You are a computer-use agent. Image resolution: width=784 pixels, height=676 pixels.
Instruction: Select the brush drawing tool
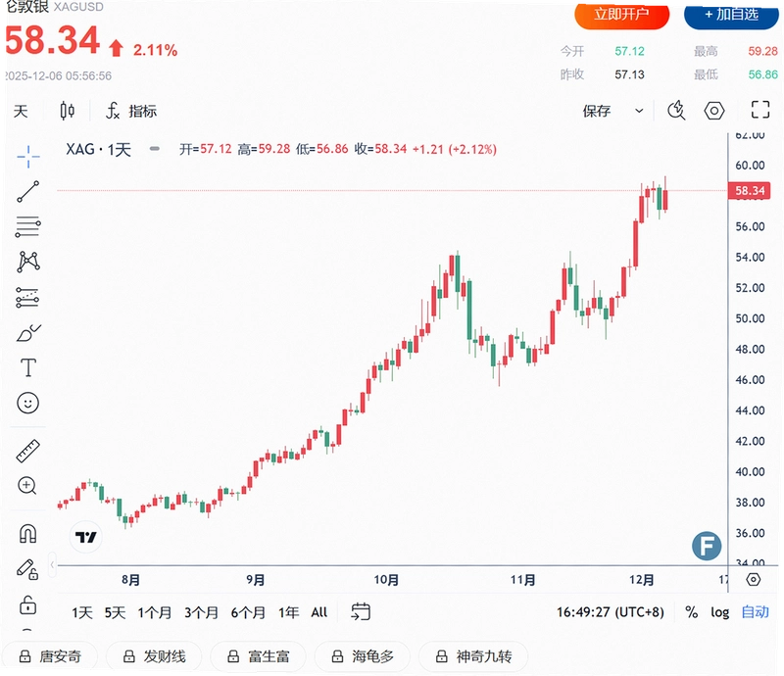pos(28,333)
